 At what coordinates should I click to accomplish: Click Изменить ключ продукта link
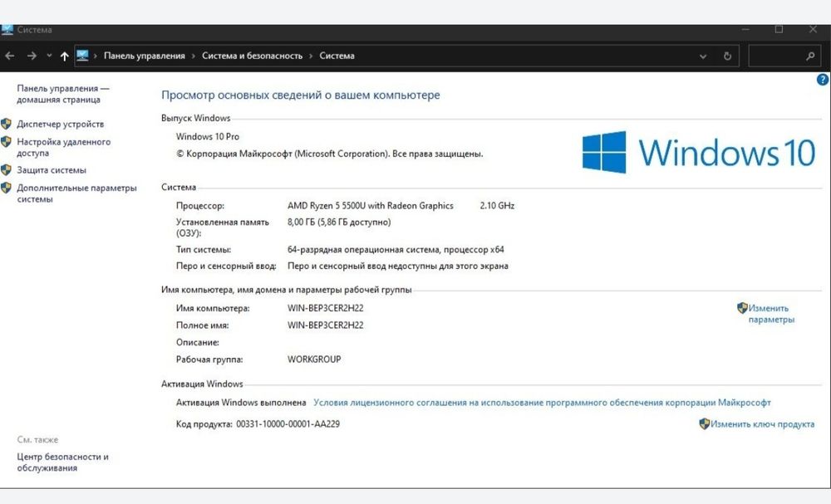click(x=762, y=424)
